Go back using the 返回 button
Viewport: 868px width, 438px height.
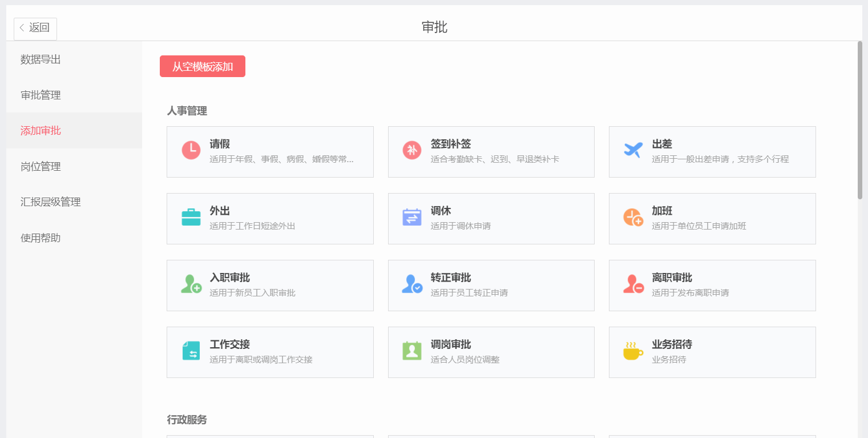[35, 29]
